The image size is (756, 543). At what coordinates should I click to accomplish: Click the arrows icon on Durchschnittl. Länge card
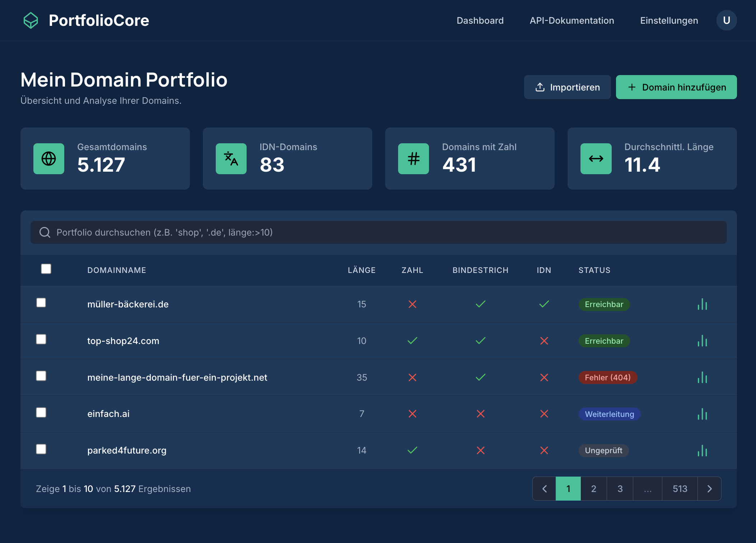click(x=596, y=159)
